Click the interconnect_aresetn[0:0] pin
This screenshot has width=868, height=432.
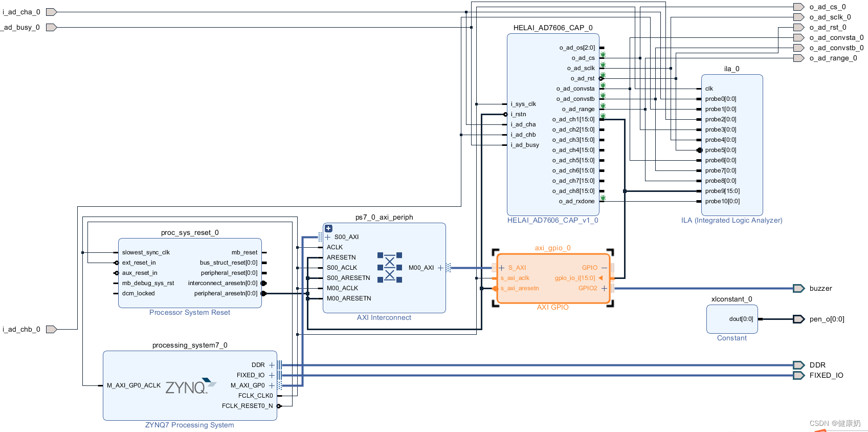coord(222,283)
